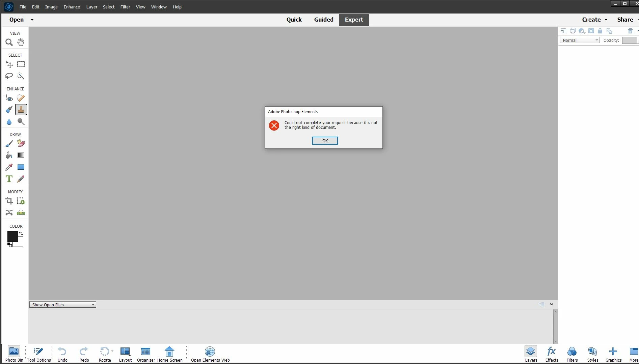This screenshot has width=639, height=364.
Task: Open the Normal blend mode dropdown
Action: [x=580, y=40]
